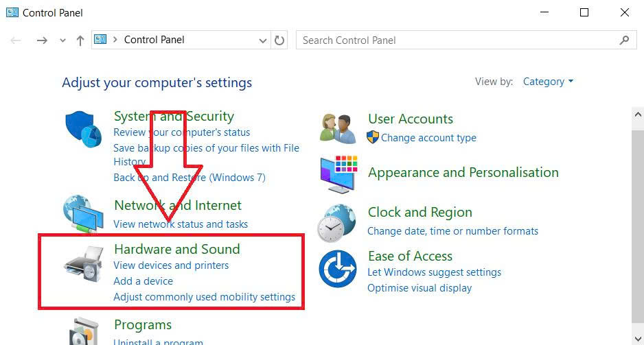Expand recent locations dropdown arrow
Viewport: 644px width, 345px height.
[x=62, y=40]
